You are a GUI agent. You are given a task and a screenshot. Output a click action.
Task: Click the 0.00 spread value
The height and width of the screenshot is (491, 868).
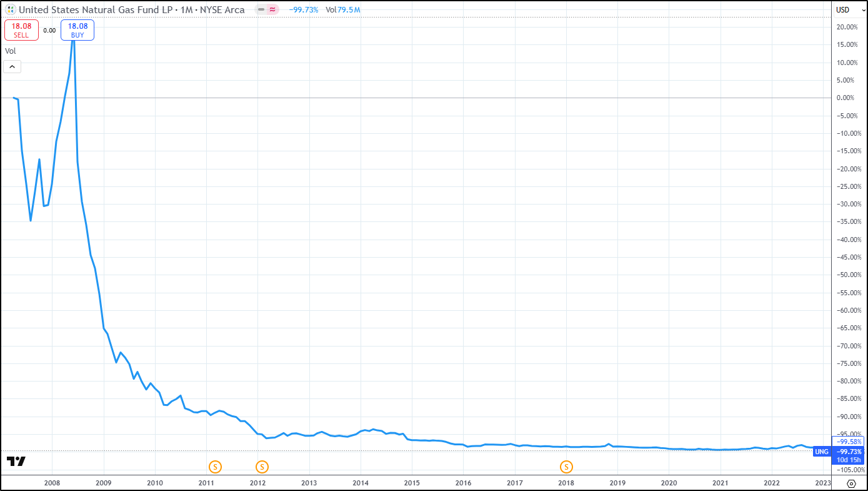[49, 30]
